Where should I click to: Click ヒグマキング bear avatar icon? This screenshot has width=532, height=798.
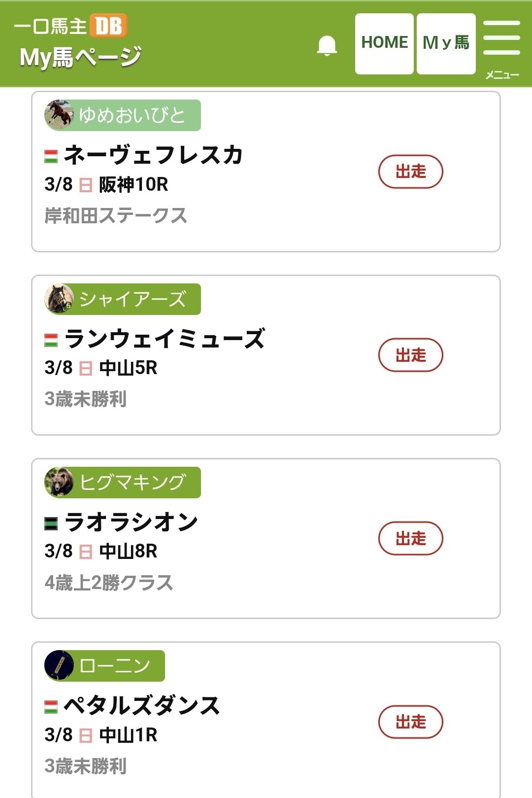(59, 482)
